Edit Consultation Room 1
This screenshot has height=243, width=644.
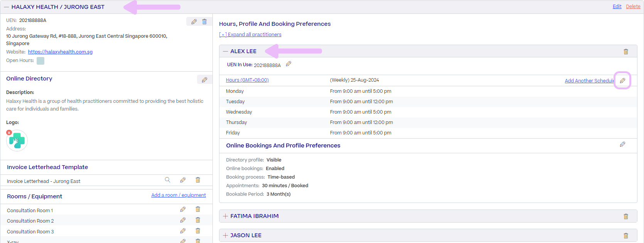183,209
